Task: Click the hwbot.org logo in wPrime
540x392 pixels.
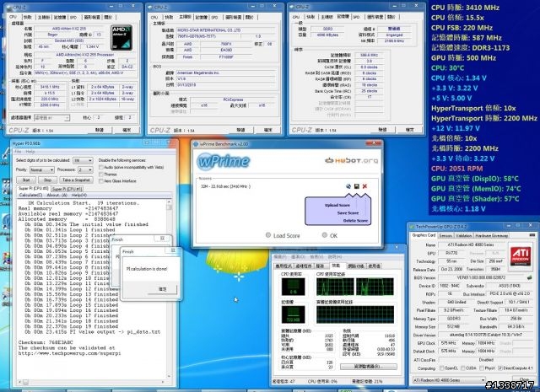Action: point(351,160)
